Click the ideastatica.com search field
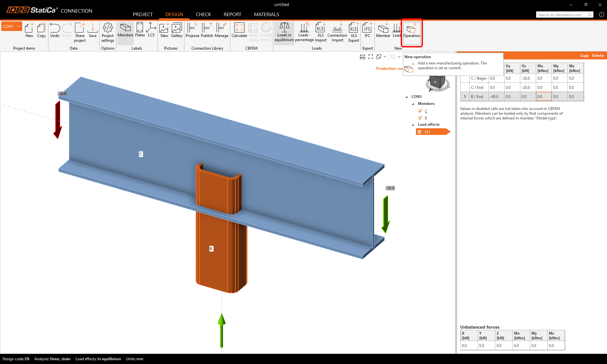This screenshot has height=364, width=607. coord(561,15)
